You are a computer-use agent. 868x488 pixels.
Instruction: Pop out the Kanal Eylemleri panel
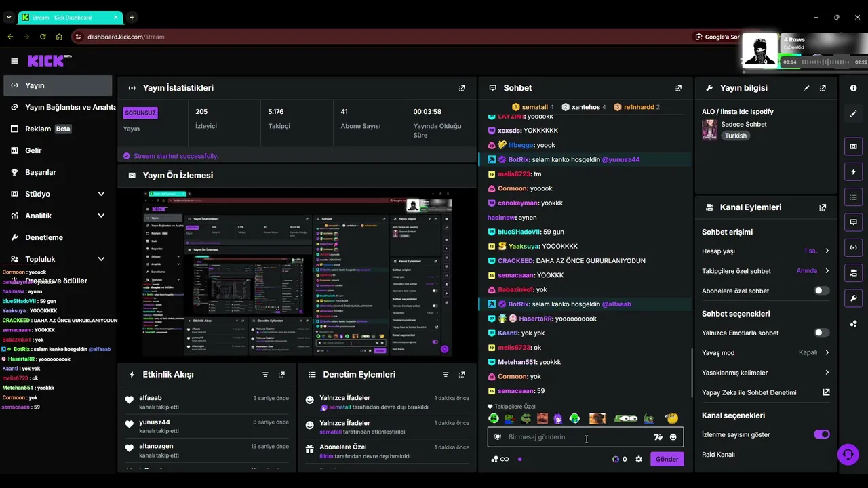823,207
